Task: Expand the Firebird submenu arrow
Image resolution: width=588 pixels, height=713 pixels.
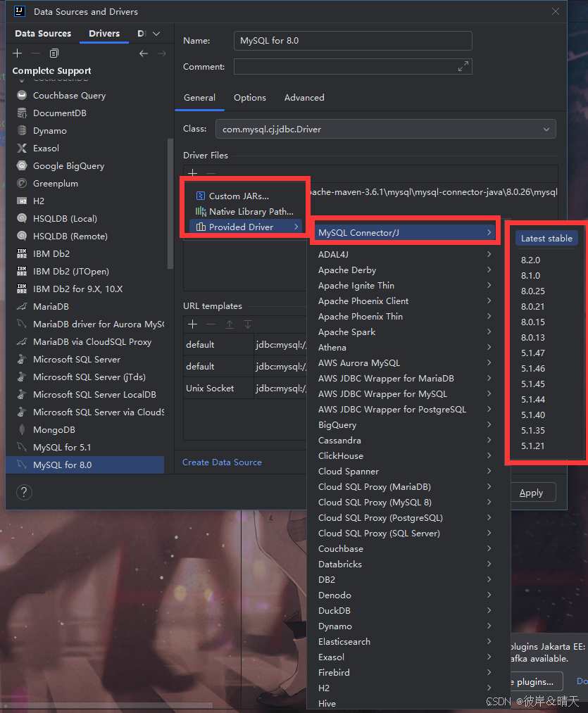Action: (x=489, y=672)
